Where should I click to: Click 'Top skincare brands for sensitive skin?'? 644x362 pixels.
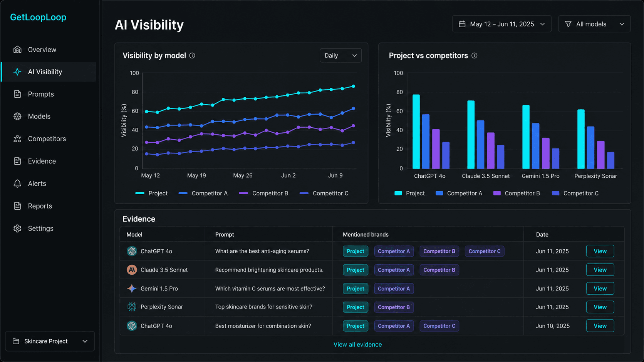(263, 307)
